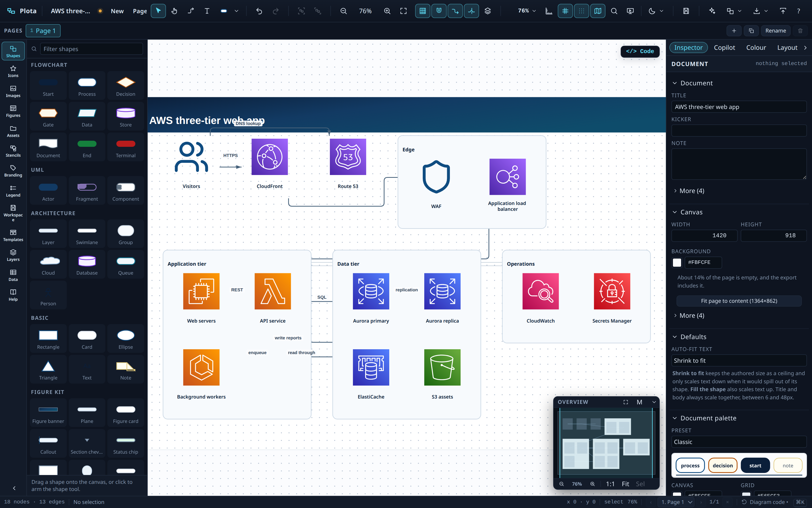Duplicate the current page icon

click(751, 31)
